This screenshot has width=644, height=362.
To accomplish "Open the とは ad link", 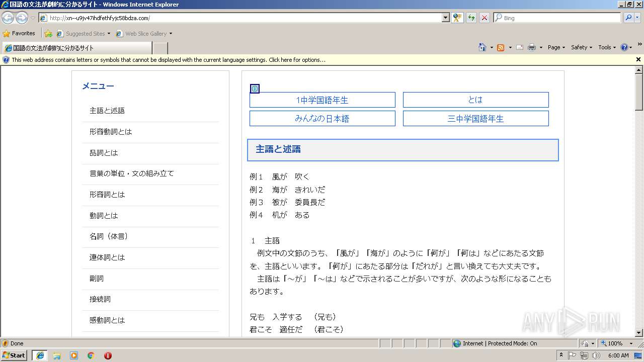I will tap(475, 100).
